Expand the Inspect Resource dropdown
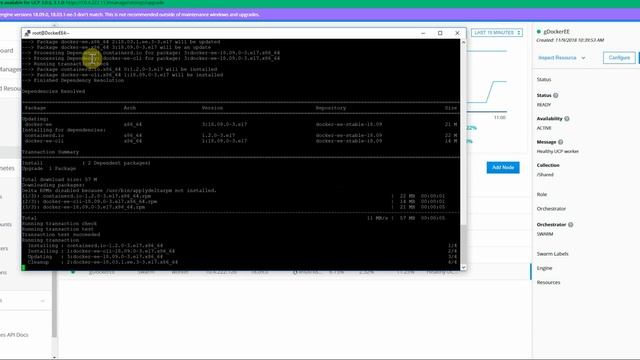640x360 pixels. coord(562,58)
